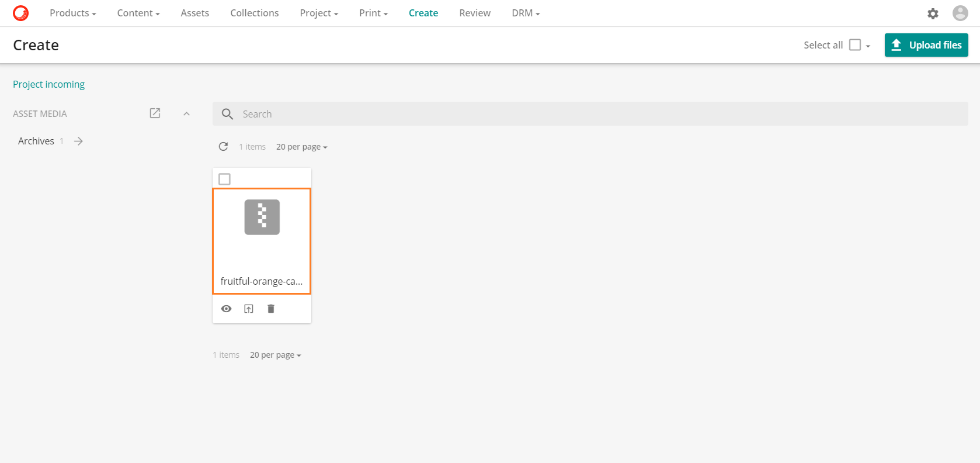
Task: Go to the Review tab
Action: [474, 13]
